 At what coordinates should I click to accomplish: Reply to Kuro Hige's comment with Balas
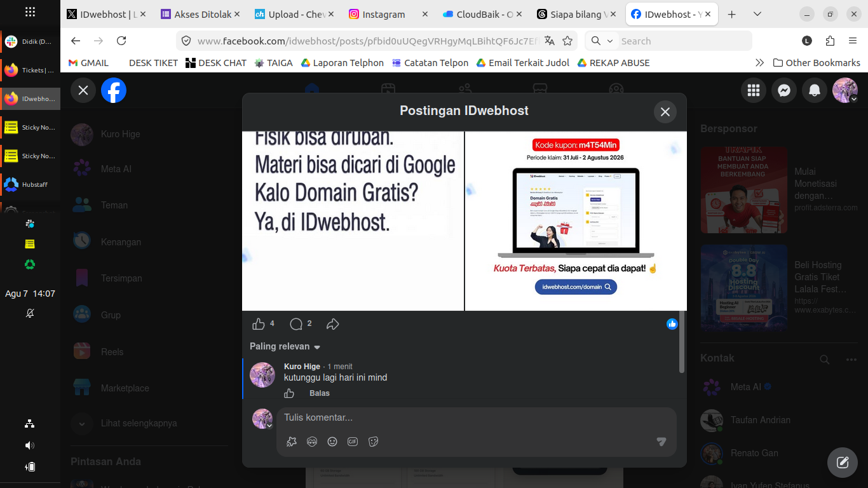[320, 393]
